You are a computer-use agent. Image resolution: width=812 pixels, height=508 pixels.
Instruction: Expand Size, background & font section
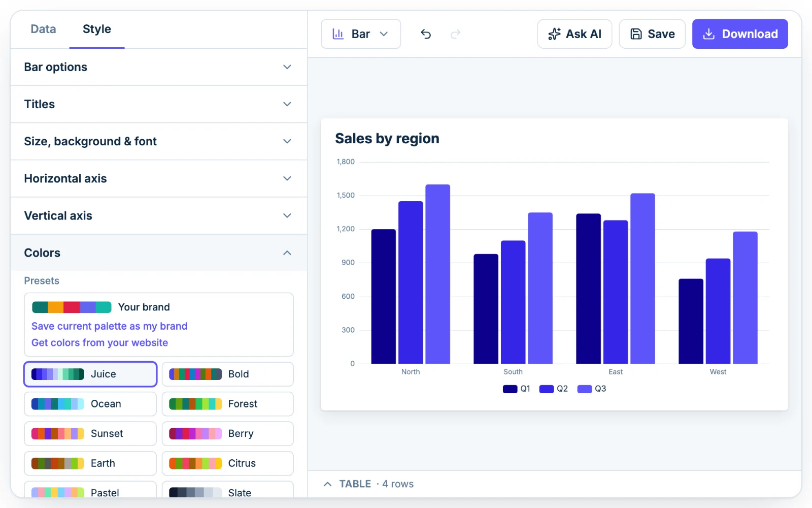[x=159, y=141]
